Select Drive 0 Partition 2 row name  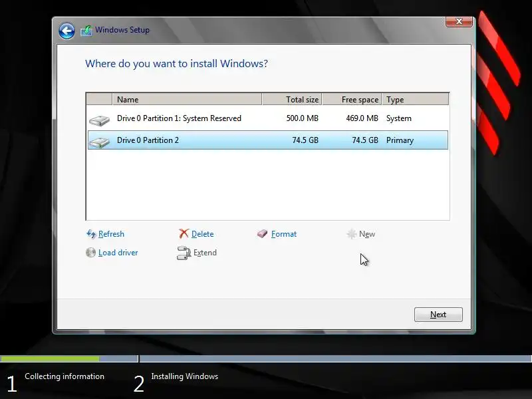click(x=148, y=140)
